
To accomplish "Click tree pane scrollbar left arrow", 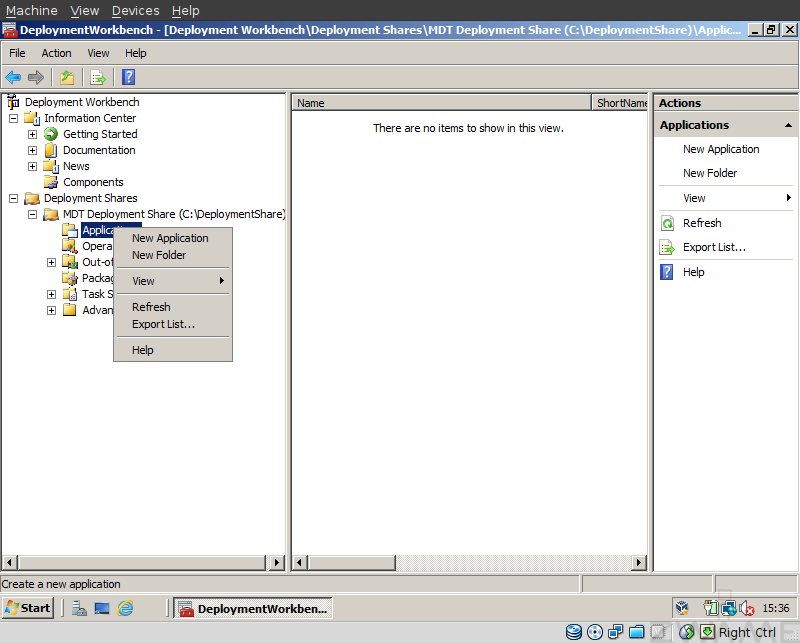I will tap(9, 562).
